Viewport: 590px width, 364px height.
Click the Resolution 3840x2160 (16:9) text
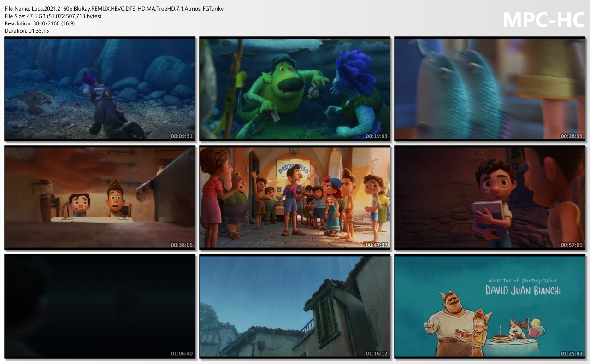click(x=40, y=23)
